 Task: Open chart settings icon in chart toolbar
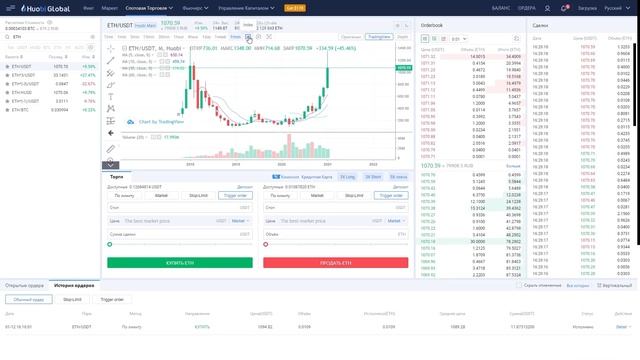coord(258,37)
